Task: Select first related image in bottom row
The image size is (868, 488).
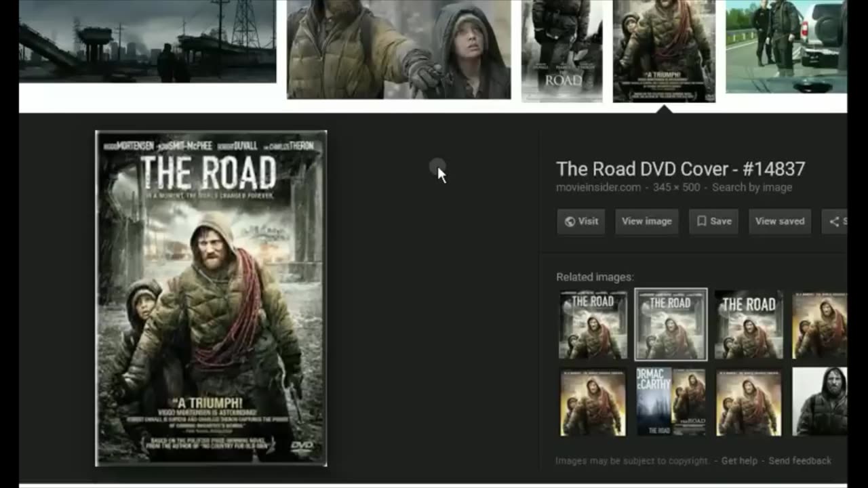Action: 593,401
